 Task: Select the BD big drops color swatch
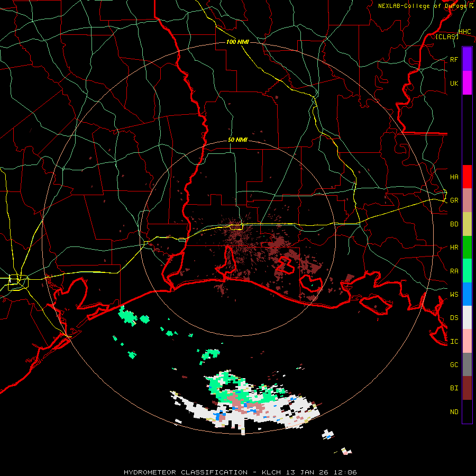[467, 224]
